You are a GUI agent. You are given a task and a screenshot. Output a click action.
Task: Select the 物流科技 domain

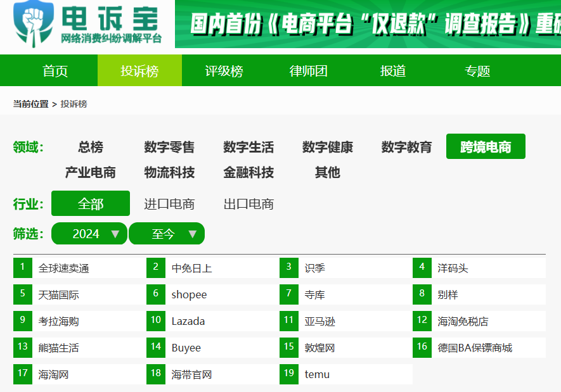click(169, 172)
